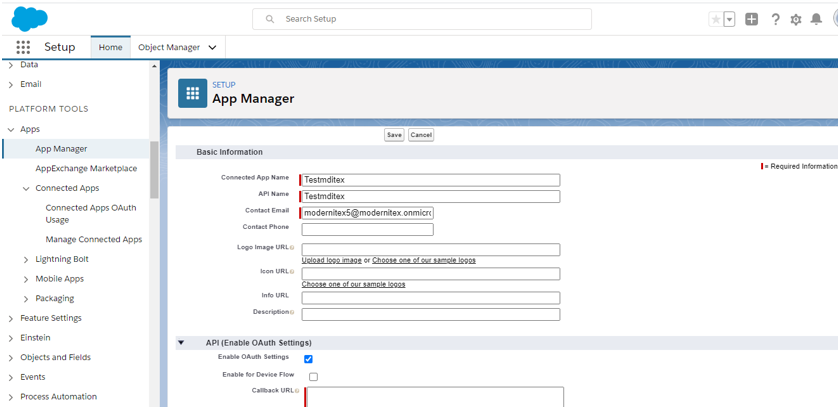Expand the Einstein node
Image resolution: width=838 pixels, height=411 pixels.
point(11,338)
